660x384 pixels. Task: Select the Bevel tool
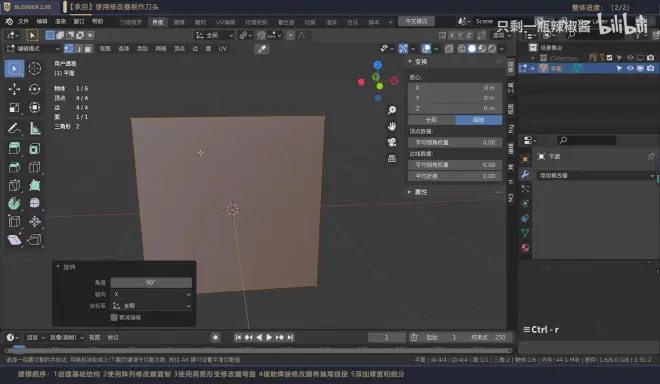coord(14,167)
